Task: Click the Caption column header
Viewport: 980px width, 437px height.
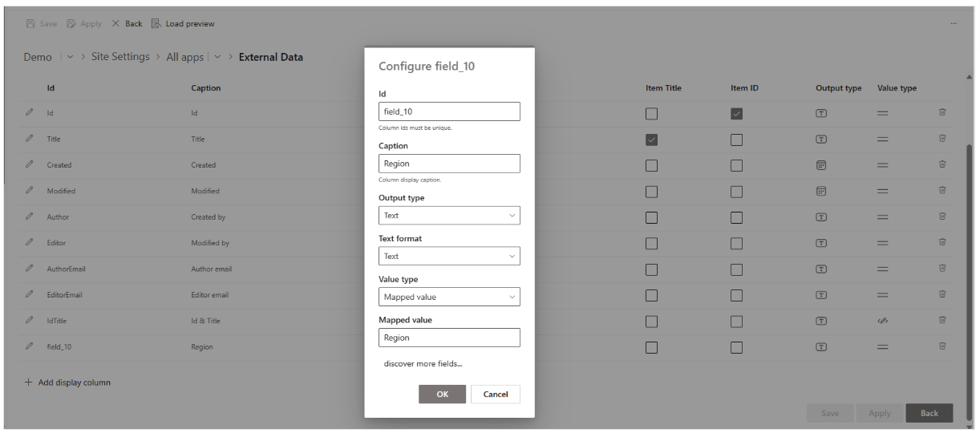Action: (x=205, y=88)
